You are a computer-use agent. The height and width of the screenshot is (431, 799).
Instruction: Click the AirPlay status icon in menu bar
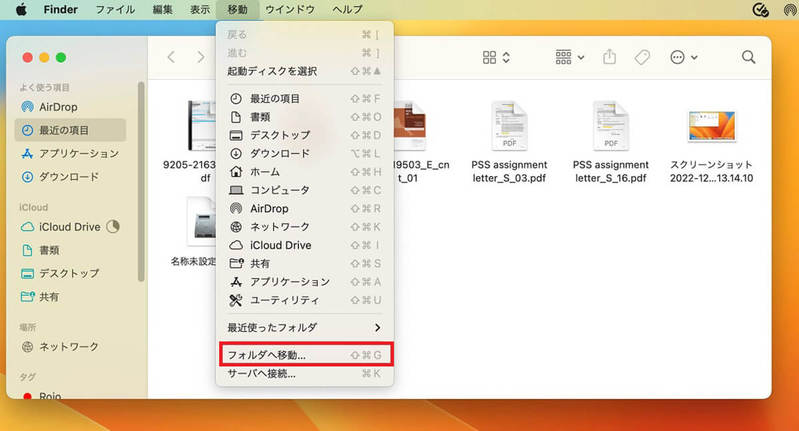click(790, 10)
